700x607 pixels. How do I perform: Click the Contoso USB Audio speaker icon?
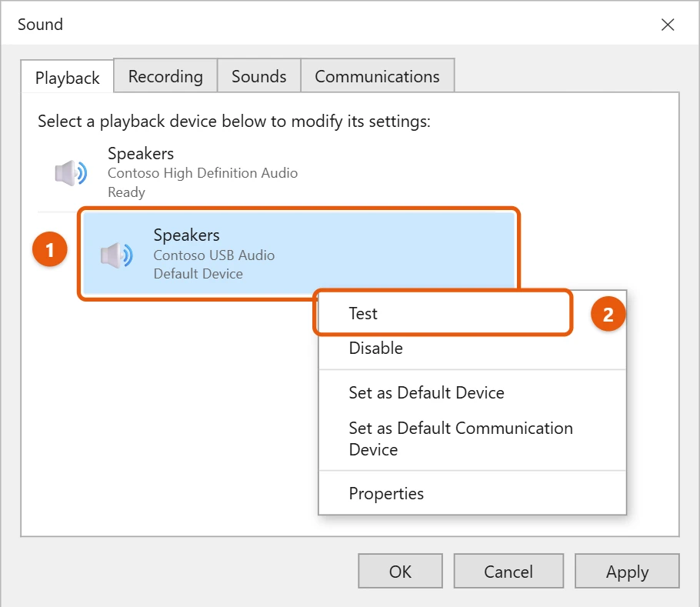coord(116,255)
